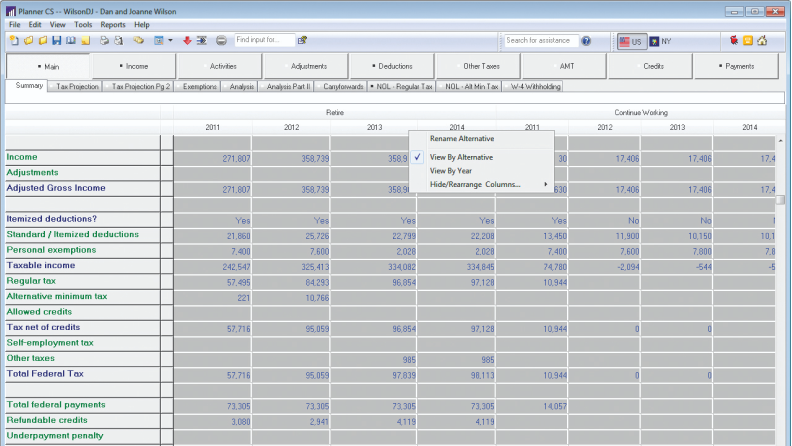
Task: Select the Summary sub-tab
Action: [28, 86]
